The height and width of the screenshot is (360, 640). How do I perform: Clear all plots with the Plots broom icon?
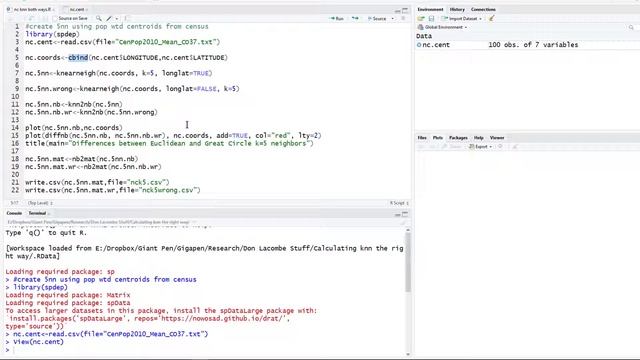tap(515, 147)
